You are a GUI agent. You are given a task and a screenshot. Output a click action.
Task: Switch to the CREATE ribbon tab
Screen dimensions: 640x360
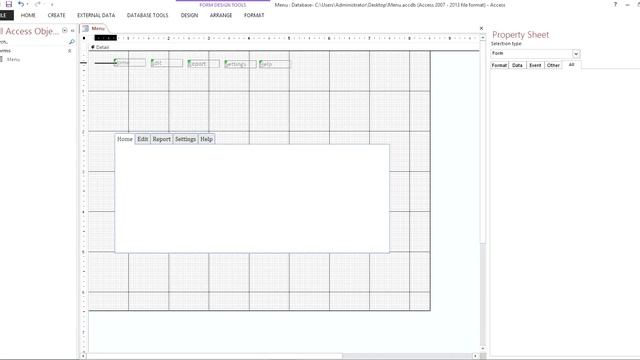tap(56, 16)
